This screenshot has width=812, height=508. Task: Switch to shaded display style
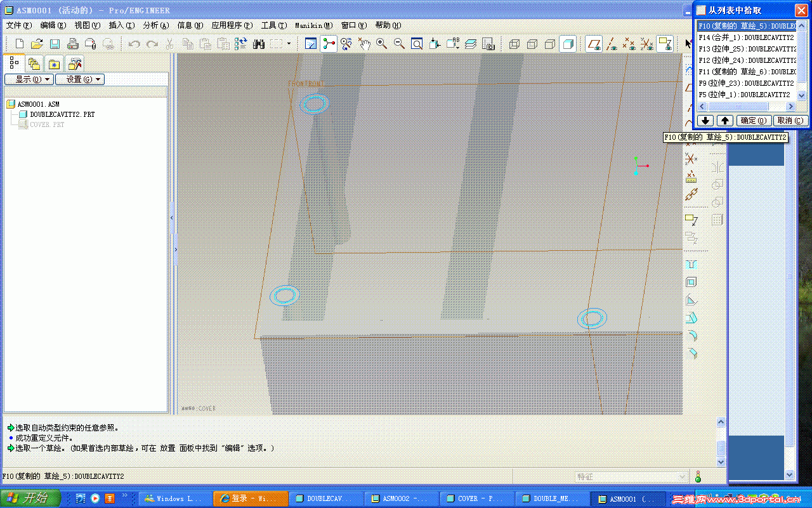568,44
